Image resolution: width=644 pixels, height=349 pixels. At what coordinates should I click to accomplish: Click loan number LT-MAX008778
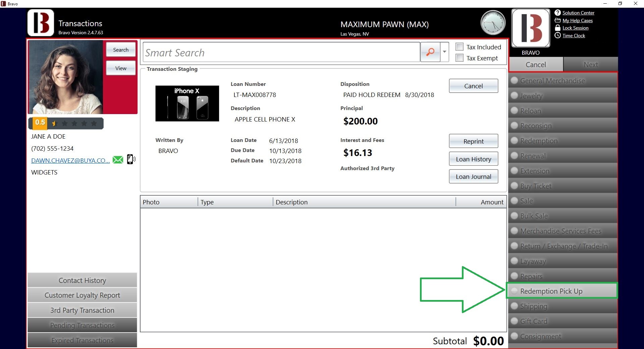(255, 95)
